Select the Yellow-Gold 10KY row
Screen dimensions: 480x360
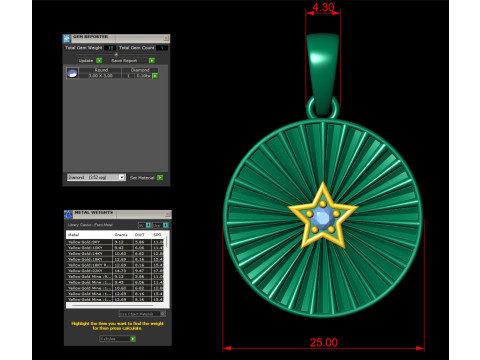(x=115, y=248)
